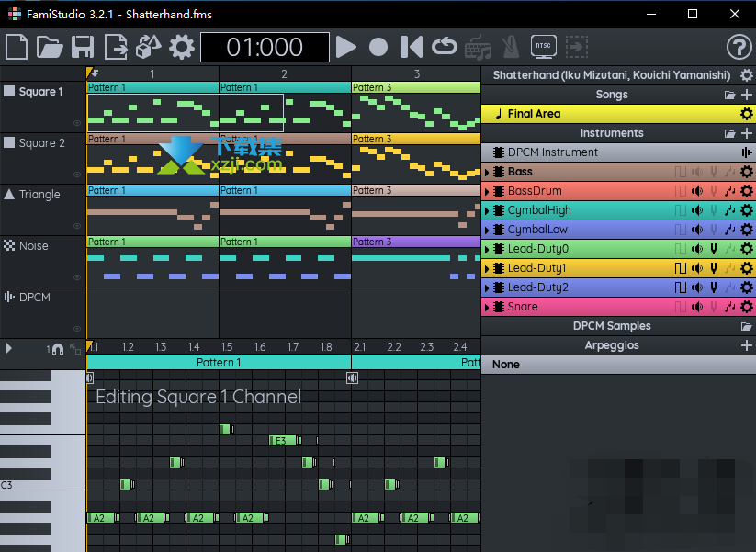Select the None arpeggio
756x552 pixels.
pos(618,365)
